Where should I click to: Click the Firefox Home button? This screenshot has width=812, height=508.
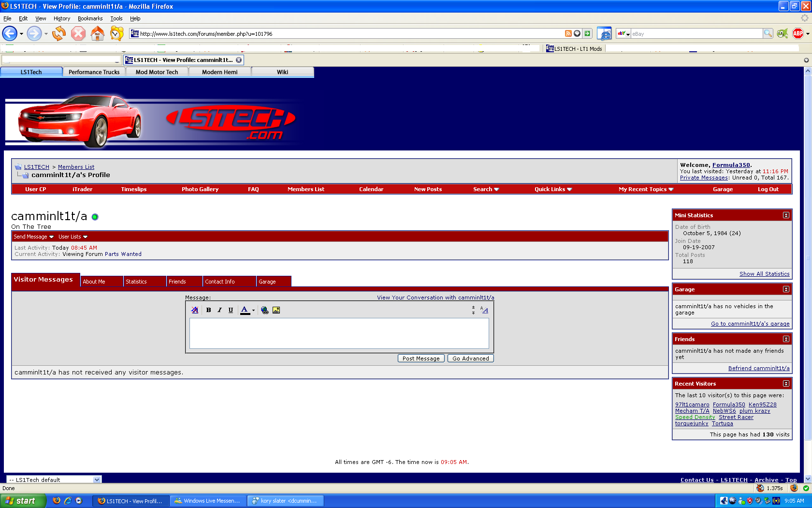[98, 33]
